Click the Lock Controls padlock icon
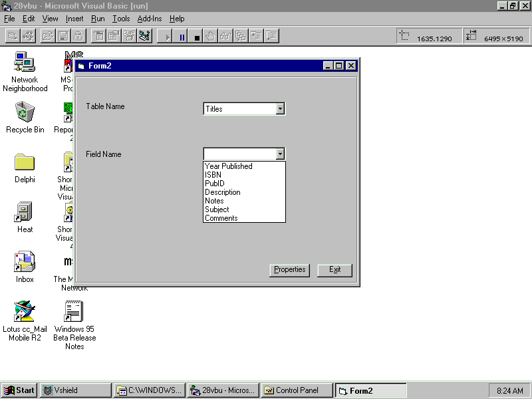Image resolution: width=532 pixels, height=399 pixels. [78, 37]
